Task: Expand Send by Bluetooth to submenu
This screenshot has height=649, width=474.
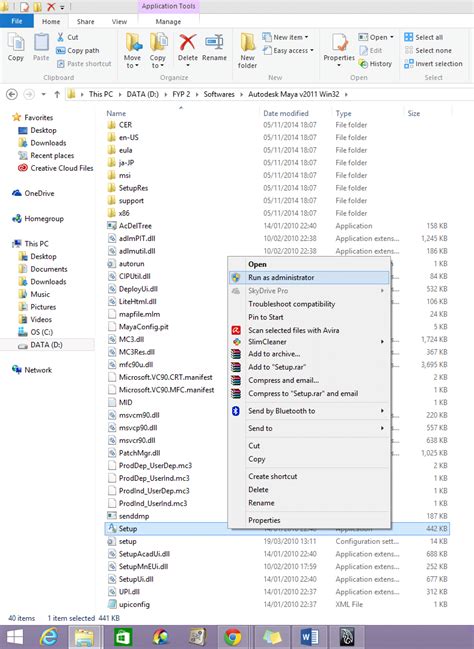Action: click(382, 411)
